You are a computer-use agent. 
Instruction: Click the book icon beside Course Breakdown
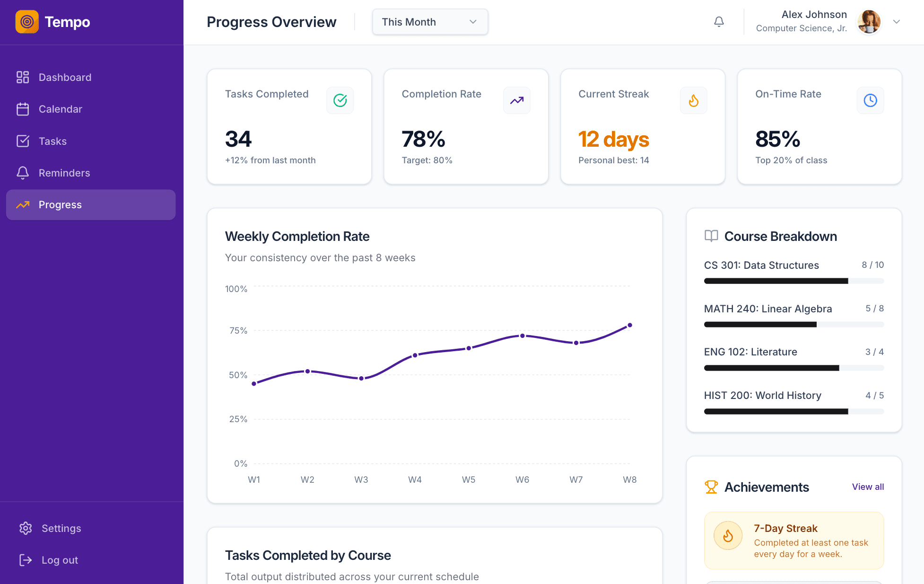coord(711,236)
